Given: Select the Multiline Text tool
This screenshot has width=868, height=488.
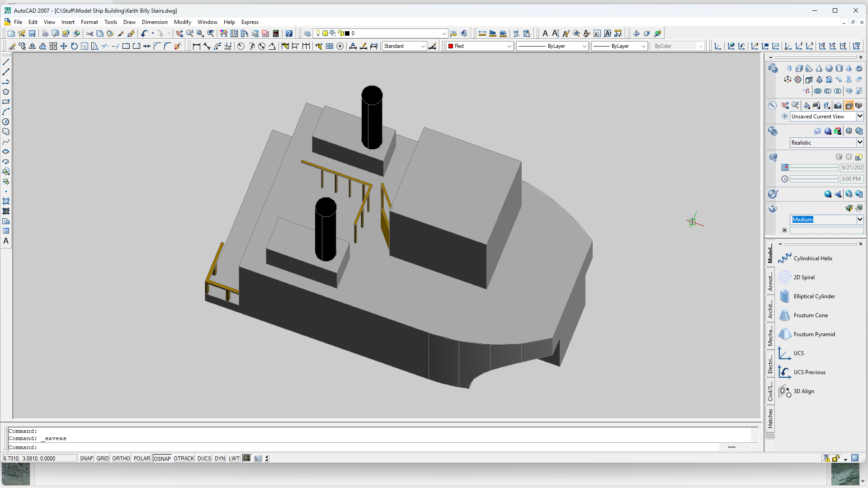Looking at the screenshot, I should tap(6, 241).
